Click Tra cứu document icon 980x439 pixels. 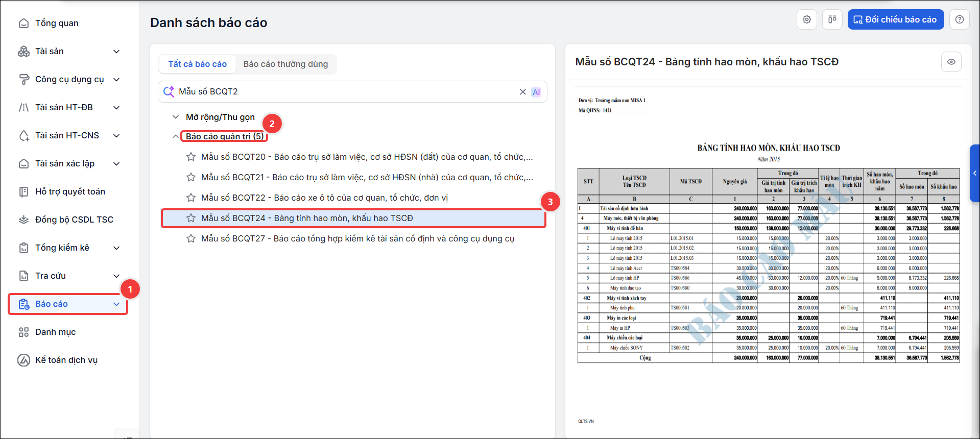coord(23,276)
